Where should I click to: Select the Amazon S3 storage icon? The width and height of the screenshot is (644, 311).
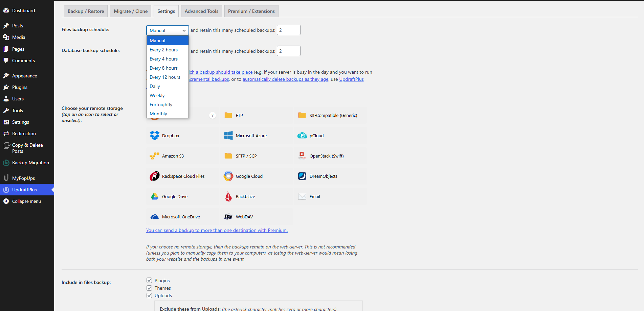pos(155,156)
